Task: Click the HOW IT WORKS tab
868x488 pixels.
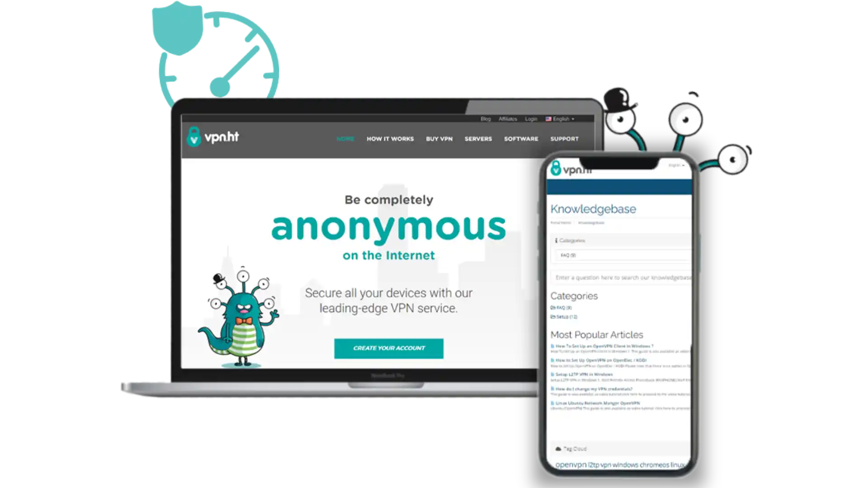Action: (390, 138)
